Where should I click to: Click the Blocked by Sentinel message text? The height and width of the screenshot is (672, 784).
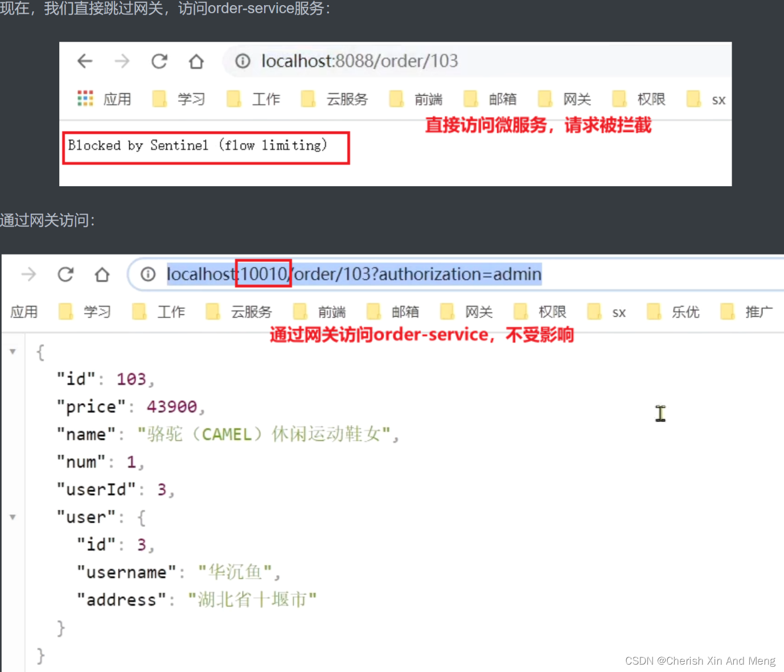[x=198, y=145]
